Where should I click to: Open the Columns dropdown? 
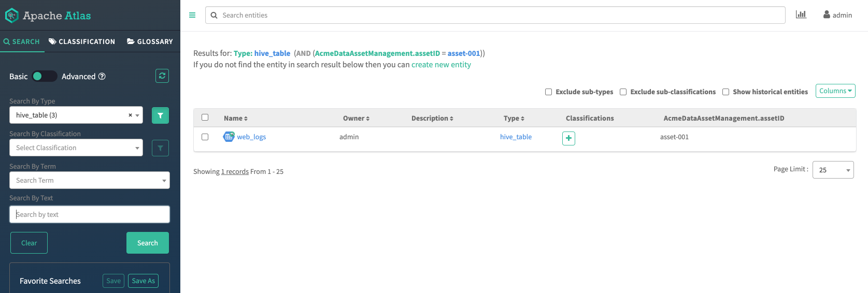coord(835,91)
